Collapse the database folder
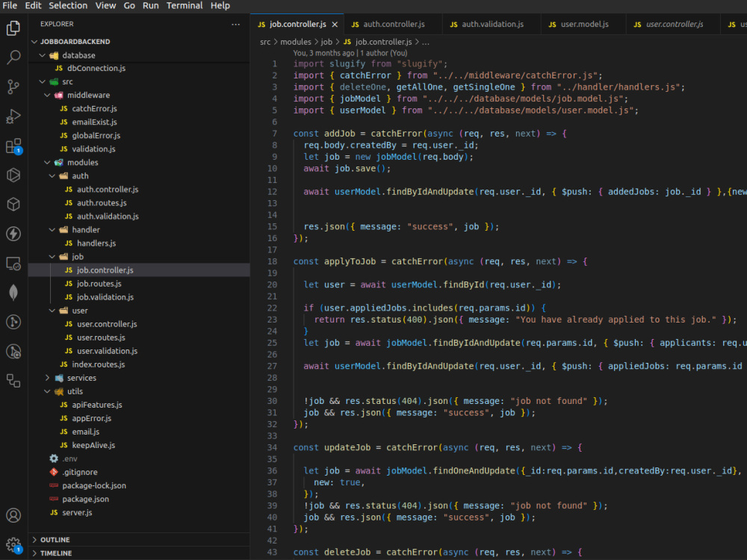This screenshot has height=560, width=747. point(43,55)
